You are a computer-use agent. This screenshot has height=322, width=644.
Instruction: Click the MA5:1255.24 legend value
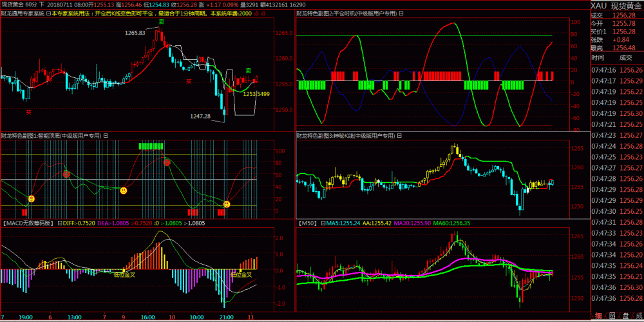(x=343, y=223)
